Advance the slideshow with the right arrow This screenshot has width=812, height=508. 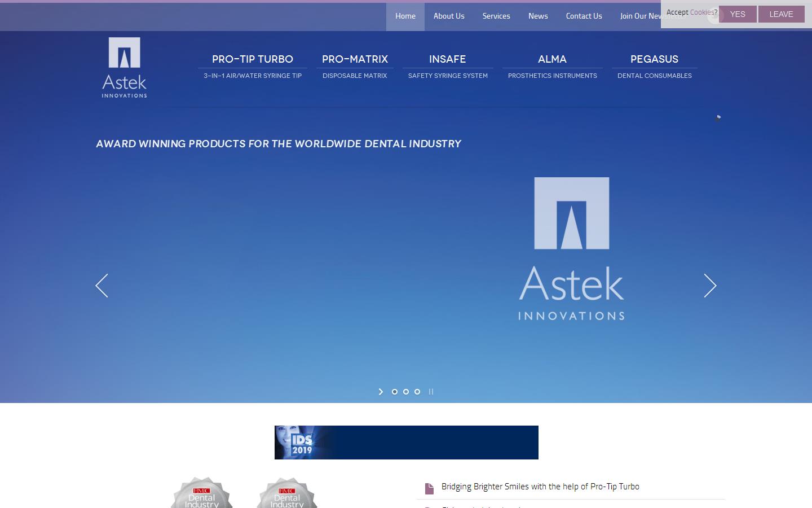[710, 286]
